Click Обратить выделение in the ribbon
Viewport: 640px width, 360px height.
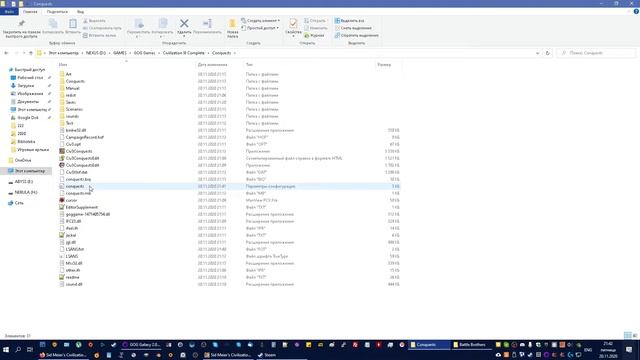click(356, 36)
